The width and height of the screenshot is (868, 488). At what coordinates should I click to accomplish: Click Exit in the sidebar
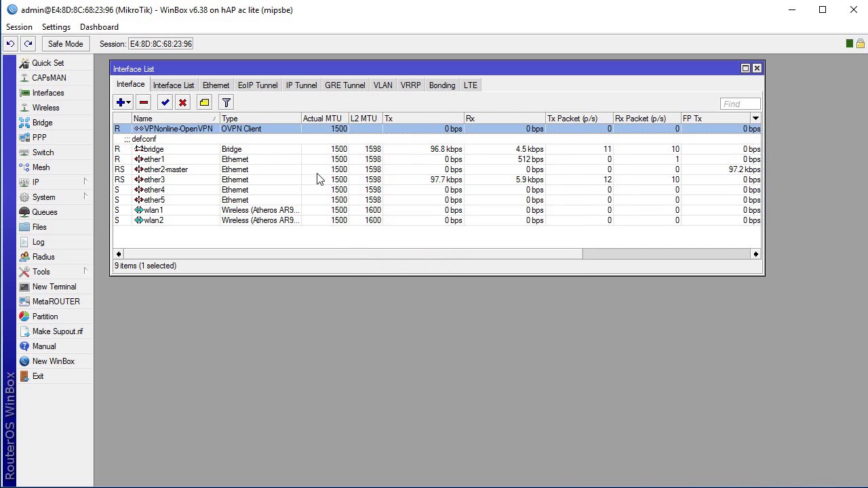37,376
